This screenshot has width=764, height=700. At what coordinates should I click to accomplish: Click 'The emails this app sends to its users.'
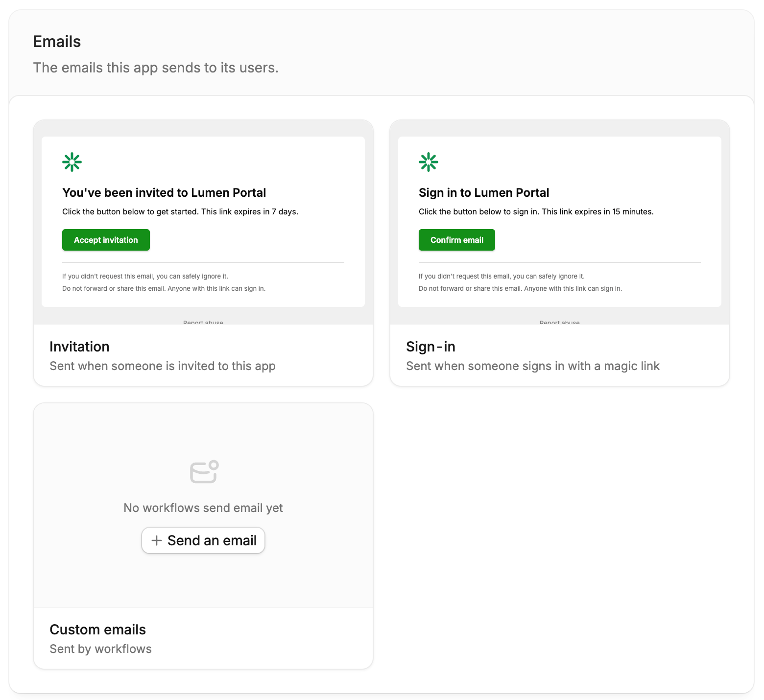pos(156,68)
